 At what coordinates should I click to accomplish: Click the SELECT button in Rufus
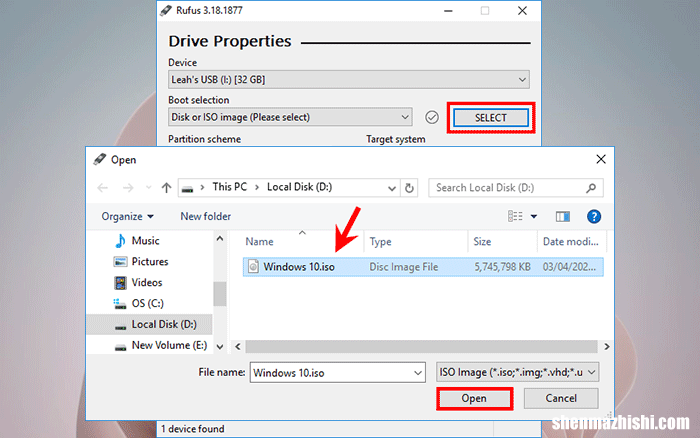coord(491,118)
